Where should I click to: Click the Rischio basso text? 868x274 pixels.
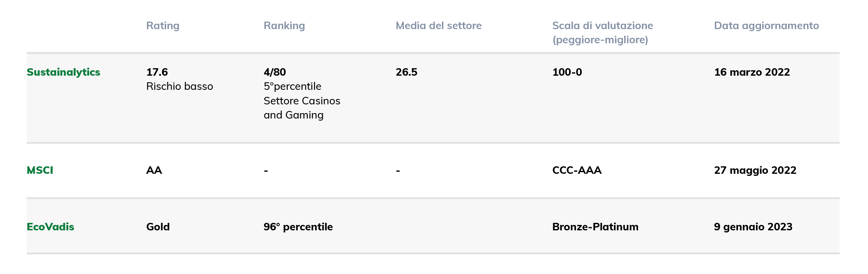pyautogui.click(x=180, y=86)
